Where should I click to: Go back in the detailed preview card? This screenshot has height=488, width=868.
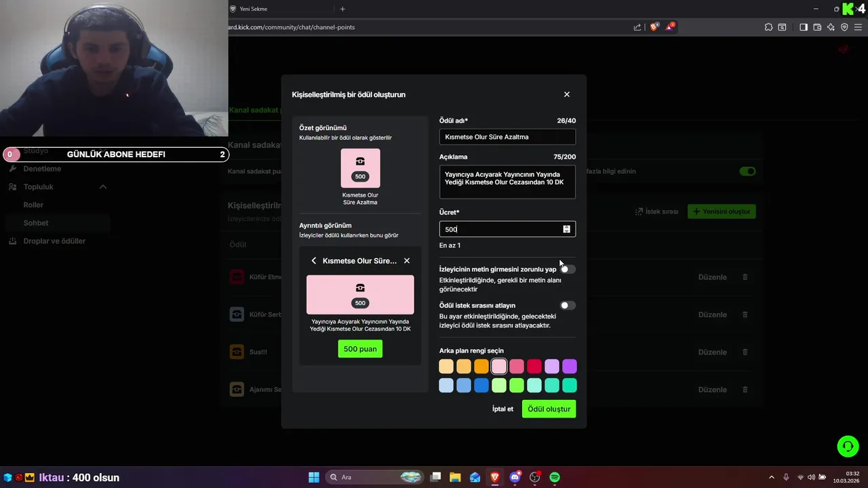click(x=313, y=261)
